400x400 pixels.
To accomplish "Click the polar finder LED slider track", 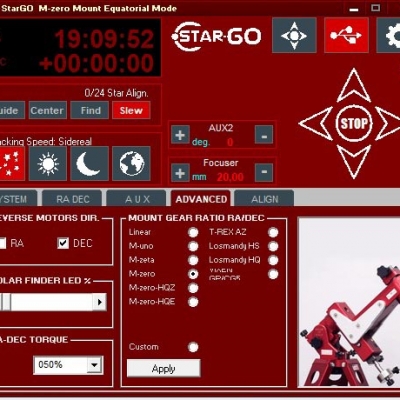I will pyautogui.click(x=52, y=302).
